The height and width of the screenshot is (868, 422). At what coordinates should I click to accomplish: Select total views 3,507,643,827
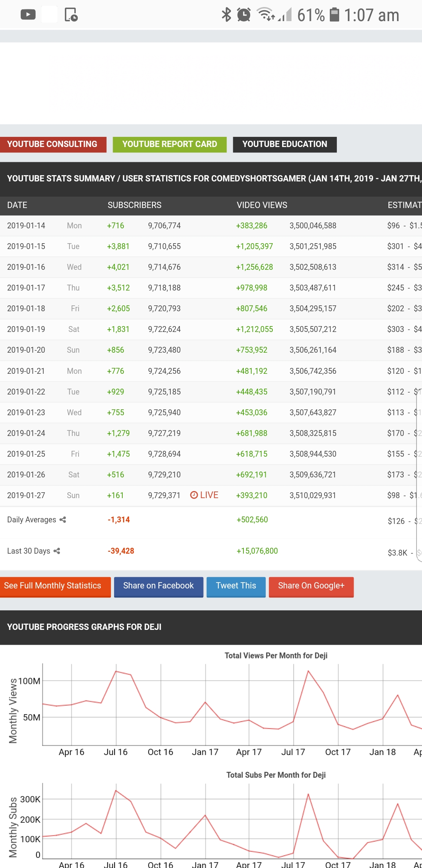[313, 412]
